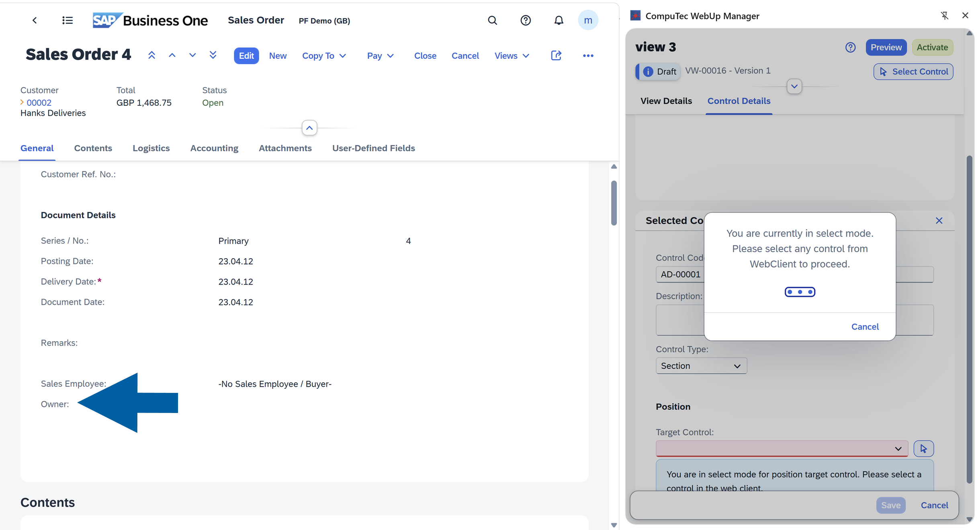Screen dimensions: 980x530
Task: Click the WebUp Manager panel scrollbar
Action: [969, 320]
